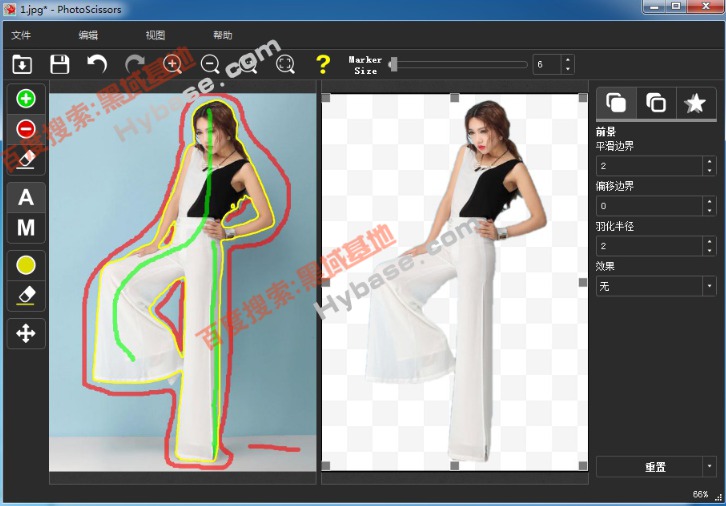
Task: Select the green foreground marker tool
Action: point(26,99)
